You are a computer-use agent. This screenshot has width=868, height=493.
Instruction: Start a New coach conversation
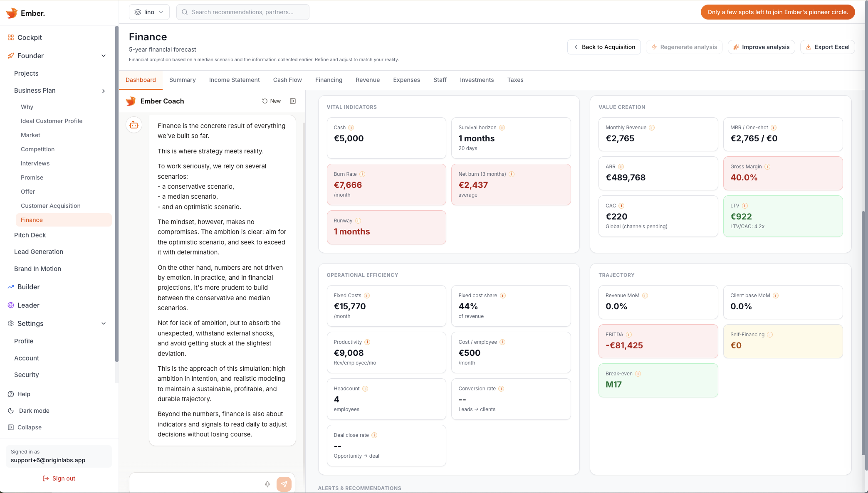point(271,101)
